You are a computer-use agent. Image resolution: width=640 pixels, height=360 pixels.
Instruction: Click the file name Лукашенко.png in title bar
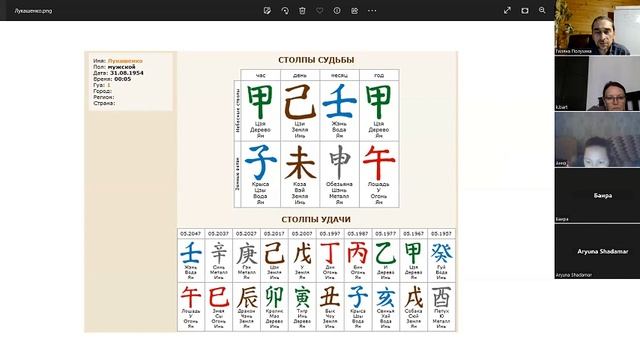(x=33, y=11)
